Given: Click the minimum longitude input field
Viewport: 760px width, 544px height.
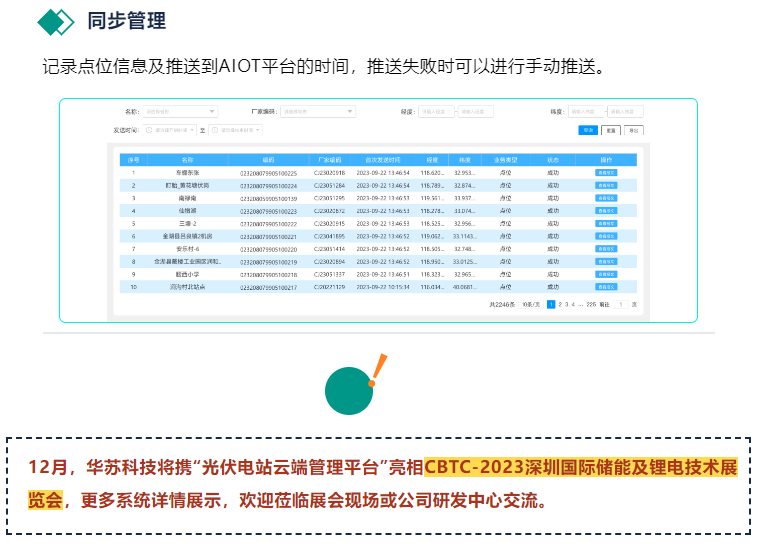Looking at the screenshot, I should coord(435,112).
